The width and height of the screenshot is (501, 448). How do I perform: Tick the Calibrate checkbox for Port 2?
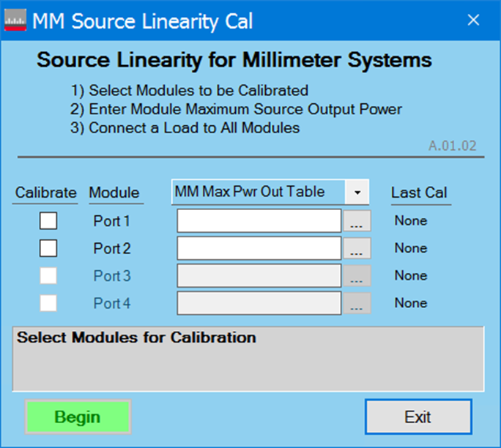(x=48, y=248)
